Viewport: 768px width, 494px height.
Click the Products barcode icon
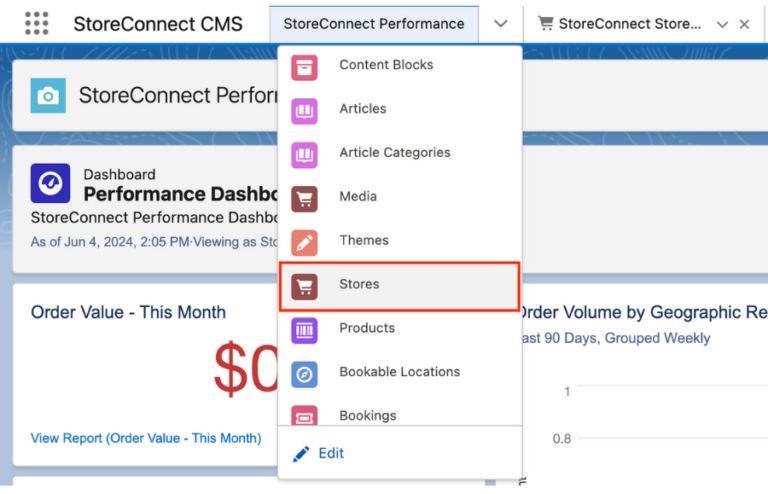[x=304, y=328]
